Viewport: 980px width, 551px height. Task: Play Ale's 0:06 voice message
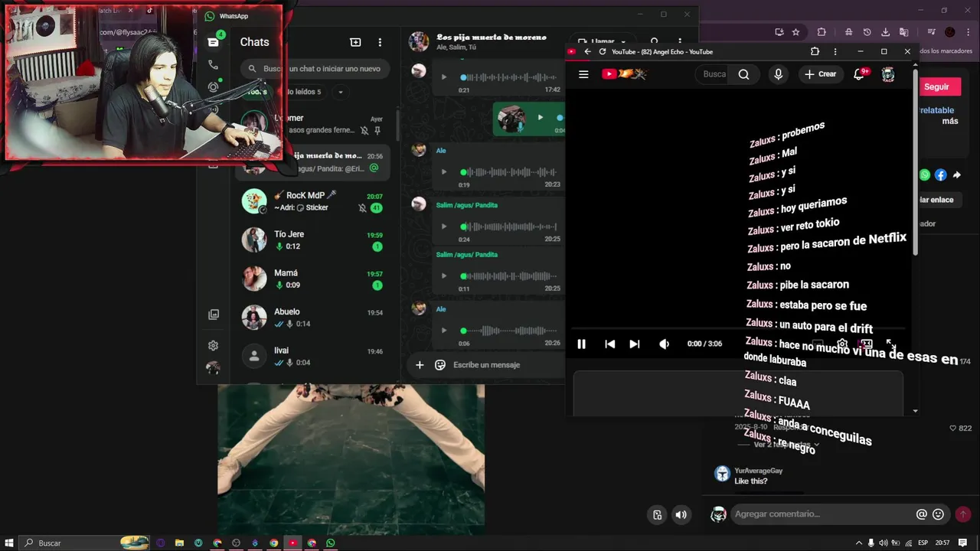pyautogui.click(x=443, y=331)
